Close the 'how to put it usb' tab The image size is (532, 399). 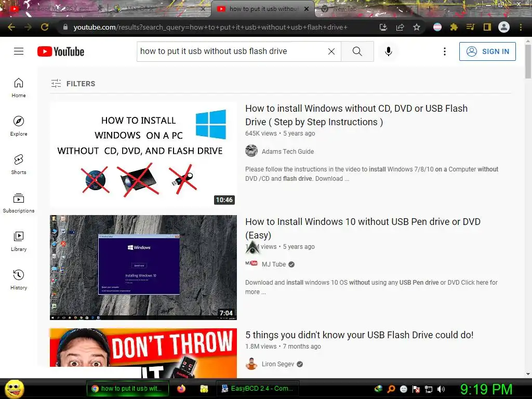click(x=307, y=9)
